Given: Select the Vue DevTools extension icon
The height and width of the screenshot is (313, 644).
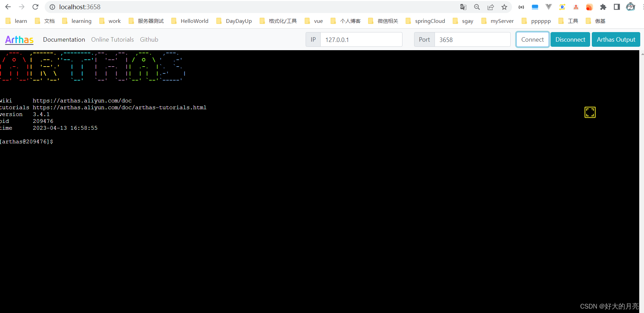Looking at the screenshot, I should pyautogui.click(x=548, y=7).
